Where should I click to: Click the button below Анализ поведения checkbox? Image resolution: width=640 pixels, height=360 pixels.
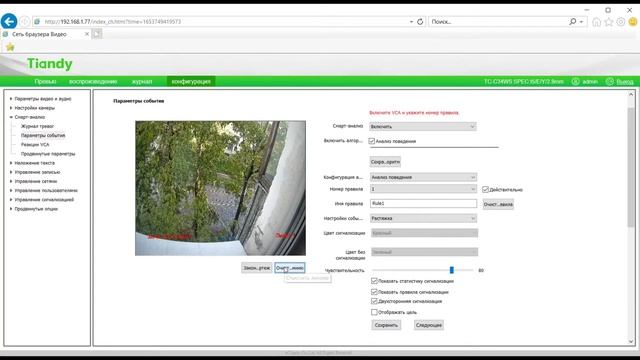[x=385, y=162]
